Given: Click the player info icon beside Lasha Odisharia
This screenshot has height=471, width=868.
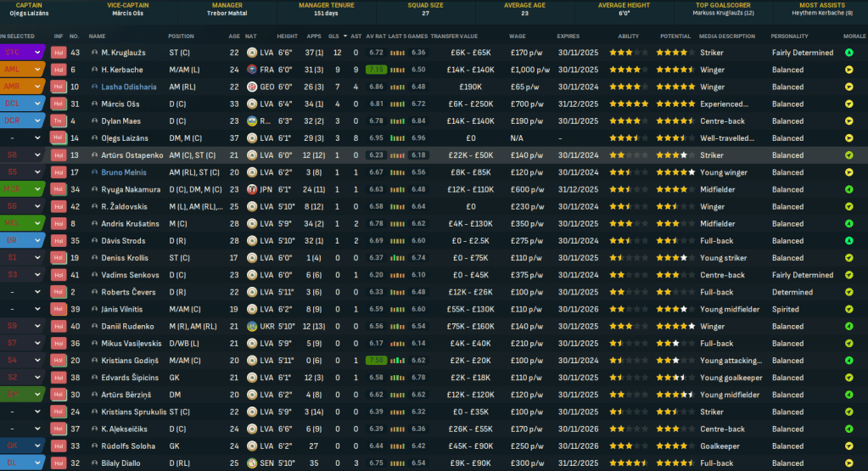Looking at the screenshot, I should click(x=95, y=87).
